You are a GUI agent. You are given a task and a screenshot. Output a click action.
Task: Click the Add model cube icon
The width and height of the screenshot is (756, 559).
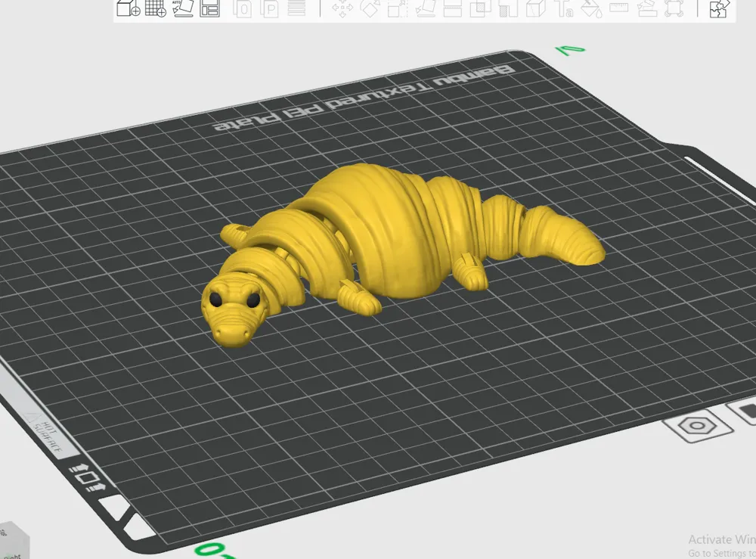pos(129,8)
